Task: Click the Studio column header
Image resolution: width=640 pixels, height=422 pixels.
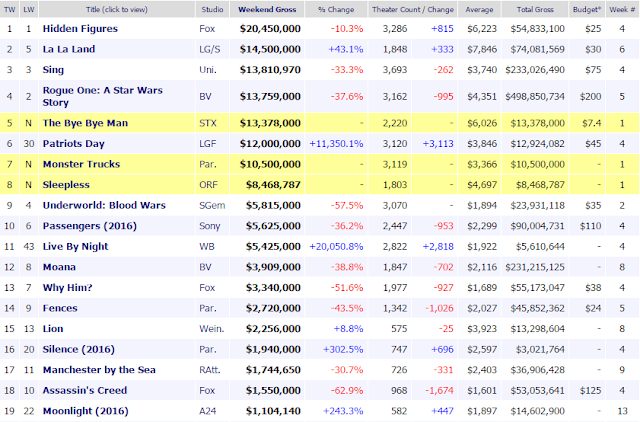Action: 211,9
